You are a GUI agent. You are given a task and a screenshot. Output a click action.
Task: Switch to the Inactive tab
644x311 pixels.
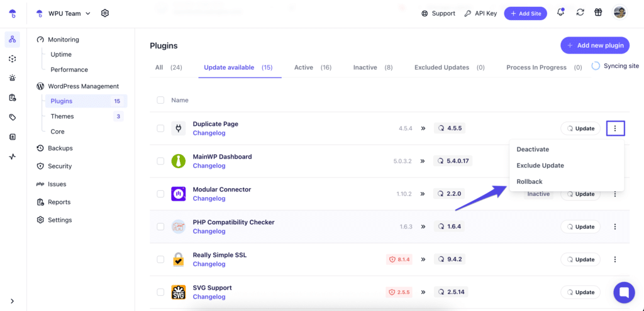[x=373, y=67]
